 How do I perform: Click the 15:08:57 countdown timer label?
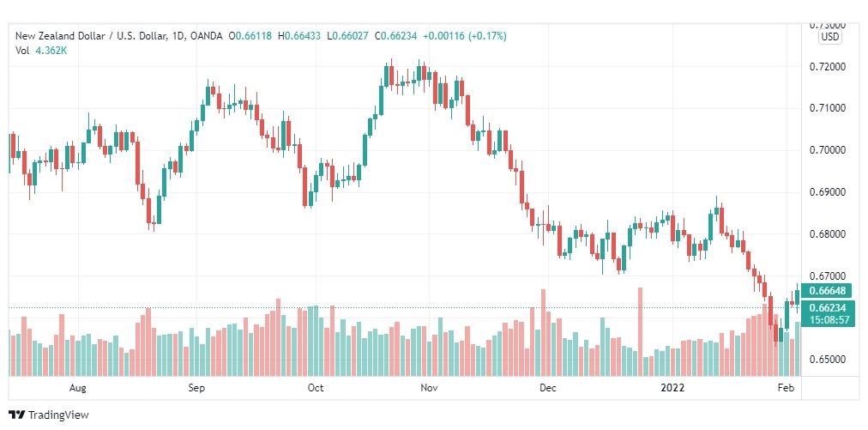pyautogui.click(x=827, y=320)
